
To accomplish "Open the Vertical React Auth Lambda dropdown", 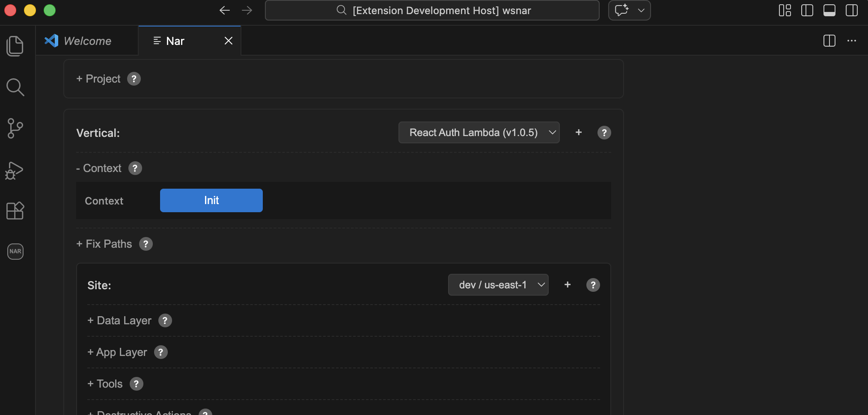I will pyautogui.click(x=479, y=133).
